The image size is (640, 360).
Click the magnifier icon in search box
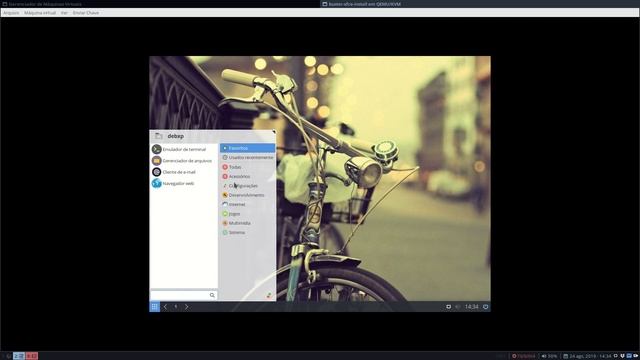[x=212, y=295]
